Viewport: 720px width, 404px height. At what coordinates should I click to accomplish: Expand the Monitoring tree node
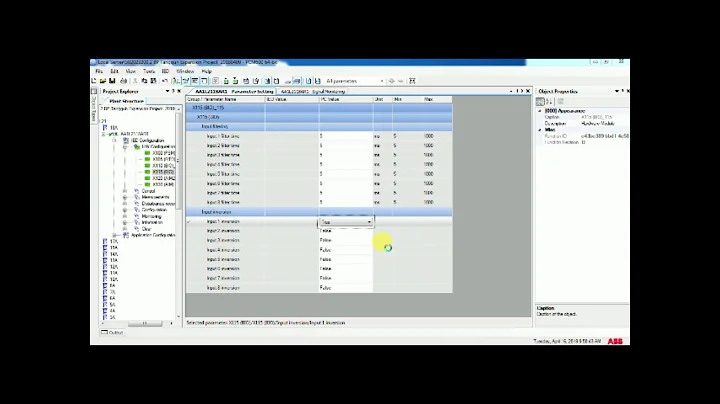coord(125,216)
